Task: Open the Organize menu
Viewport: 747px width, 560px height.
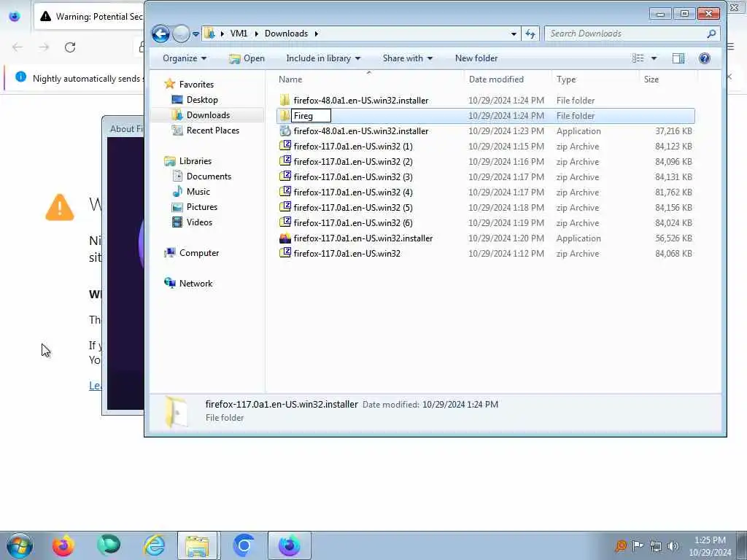Action: click(x=185, y=58)
